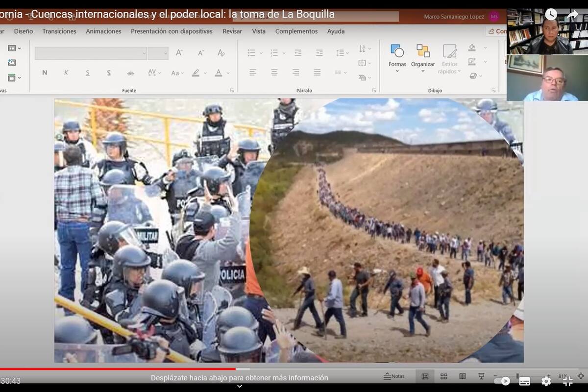Click the Estilos rápidos quick styles icon
The image size is (588, 392).
[x=449, y=59]
